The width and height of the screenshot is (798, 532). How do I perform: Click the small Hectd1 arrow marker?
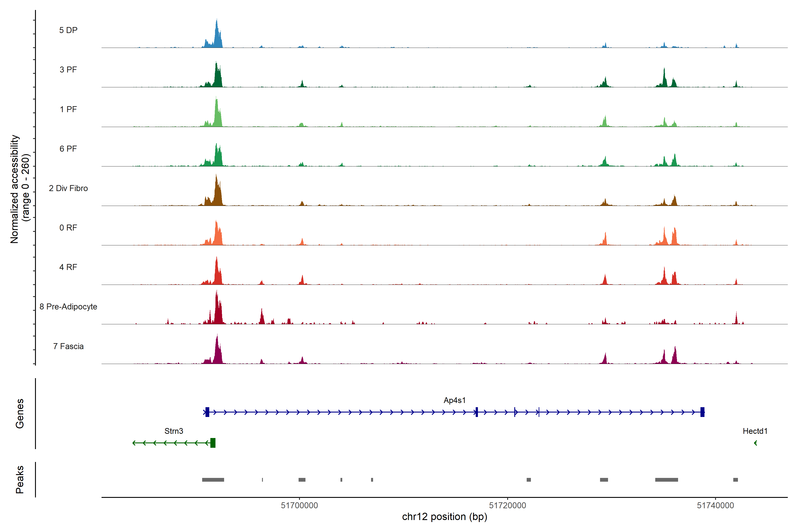pos(756,443)
